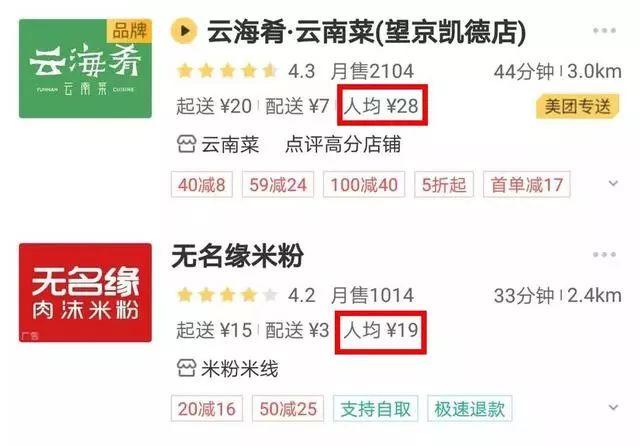Select the 59减24 coupon tag
Viewport: 640px width, 447px height.
[x=278, y=185]
